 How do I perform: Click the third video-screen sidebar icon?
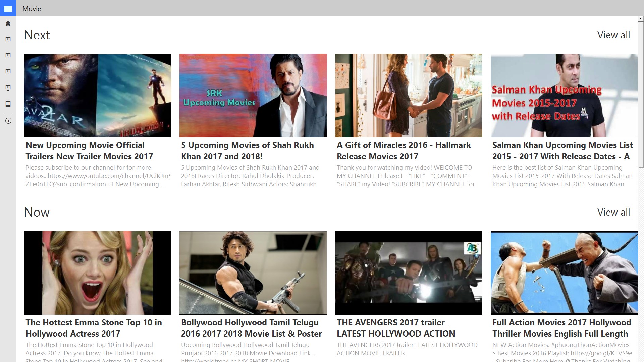pyautogui.click(x=8, y=72)
